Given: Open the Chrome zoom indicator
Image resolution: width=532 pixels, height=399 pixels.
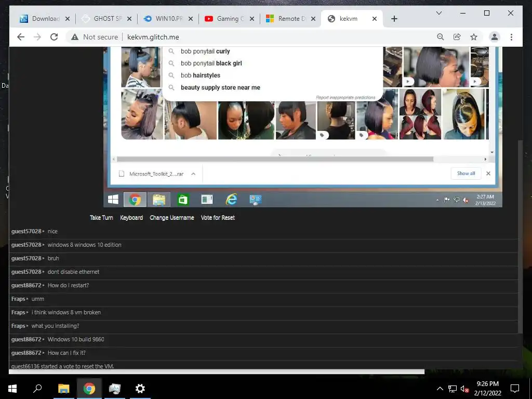Looking at the screenshot, I should point(441,37).
